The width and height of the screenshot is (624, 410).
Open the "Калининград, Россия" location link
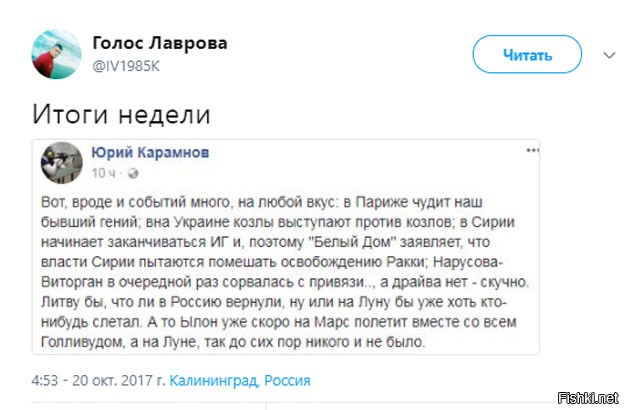[x=240, y=380]
